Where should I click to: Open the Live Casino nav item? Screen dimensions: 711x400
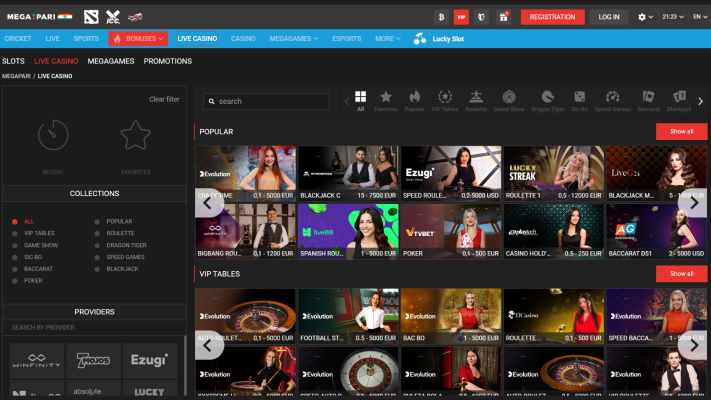197,39
